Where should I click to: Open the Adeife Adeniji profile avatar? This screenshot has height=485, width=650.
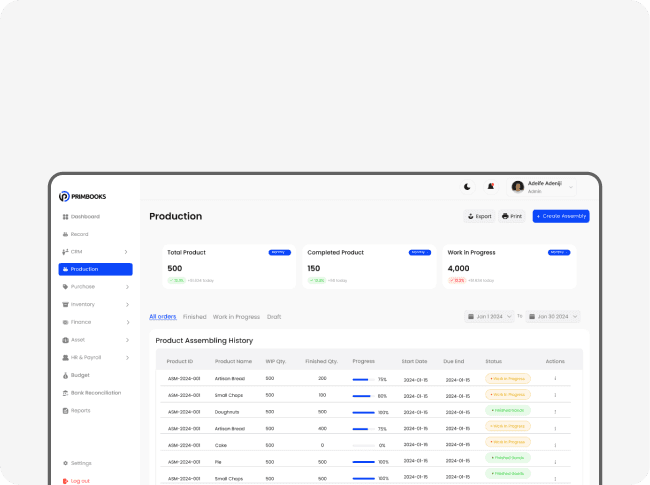pos(518,187)
